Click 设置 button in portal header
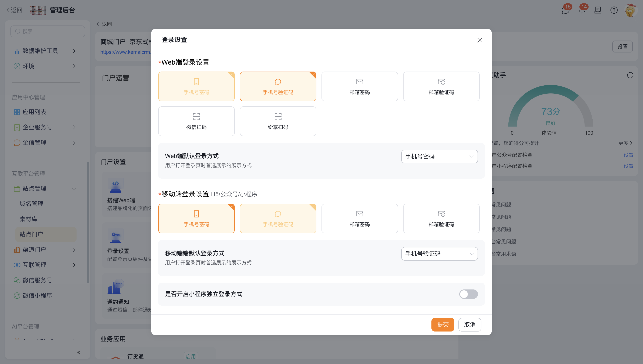The height and width of the screenshot is (364, 643). [x=622, y=47]
